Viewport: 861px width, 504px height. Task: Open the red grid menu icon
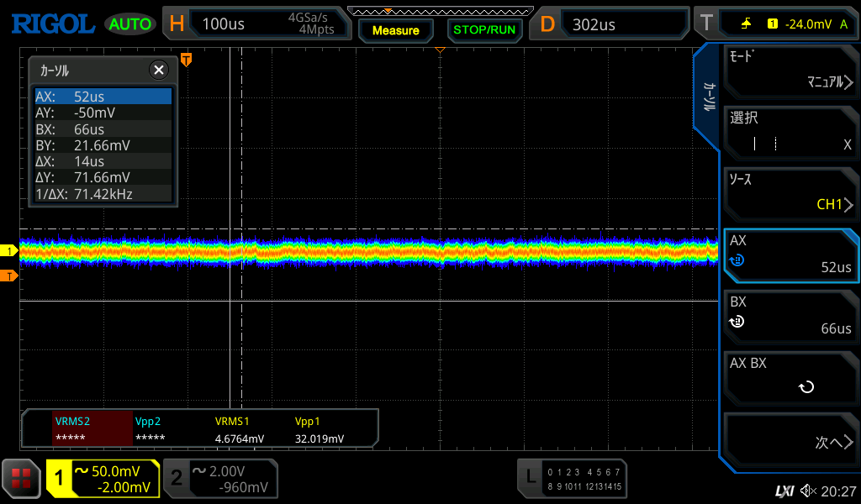coord(21,479)
